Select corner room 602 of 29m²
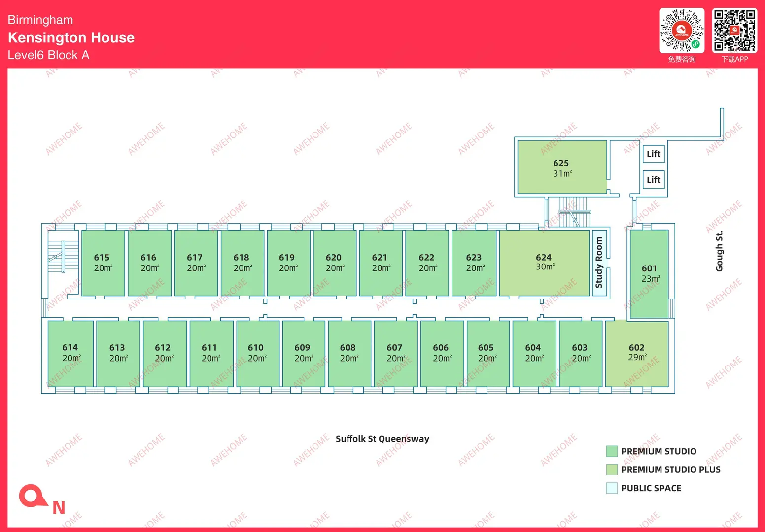Screen dimensions: 765x532 point(636,353)
